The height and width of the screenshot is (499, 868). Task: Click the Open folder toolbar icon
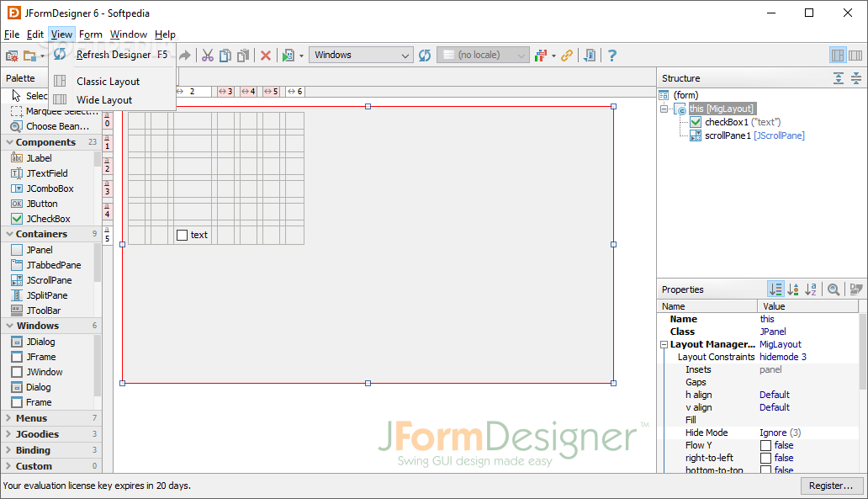pos(29,56)
